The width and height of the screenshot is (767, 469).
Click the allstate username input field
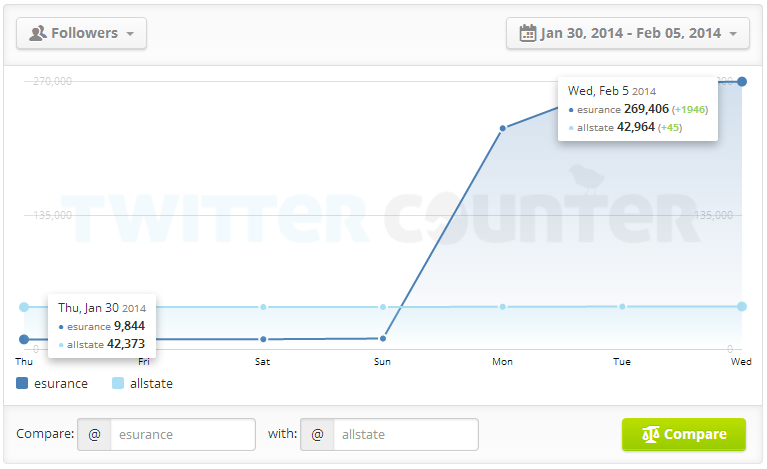coord(404,435)
